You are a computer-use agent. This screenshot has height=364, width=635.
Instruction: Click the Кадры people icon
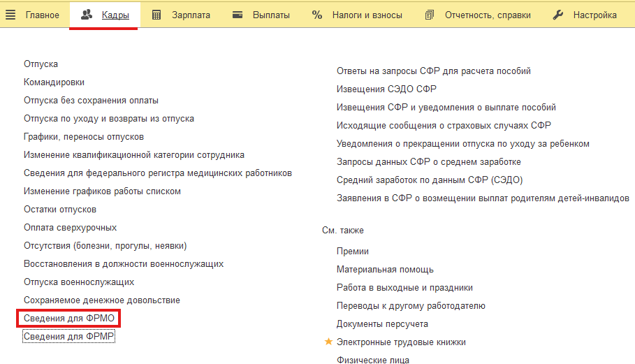(86, 15)
